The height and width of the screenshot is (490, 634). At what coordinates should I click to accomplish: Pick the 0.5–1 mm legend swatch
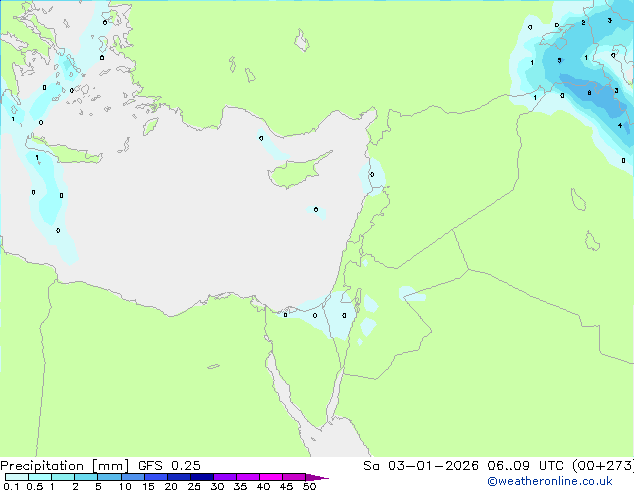(x=40, y=477)
